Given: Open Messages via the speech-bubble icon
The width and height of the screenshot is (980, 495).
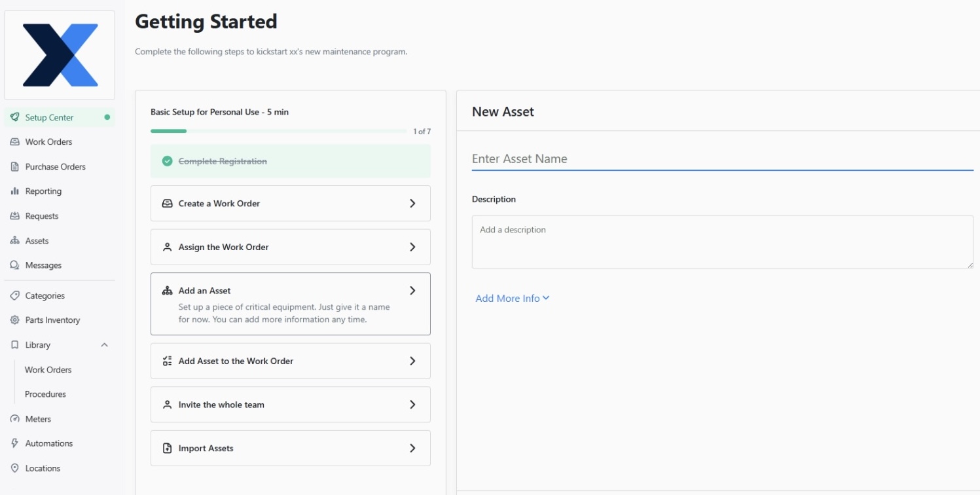Looking at the screenshot, I should click(x=14, y=265).
